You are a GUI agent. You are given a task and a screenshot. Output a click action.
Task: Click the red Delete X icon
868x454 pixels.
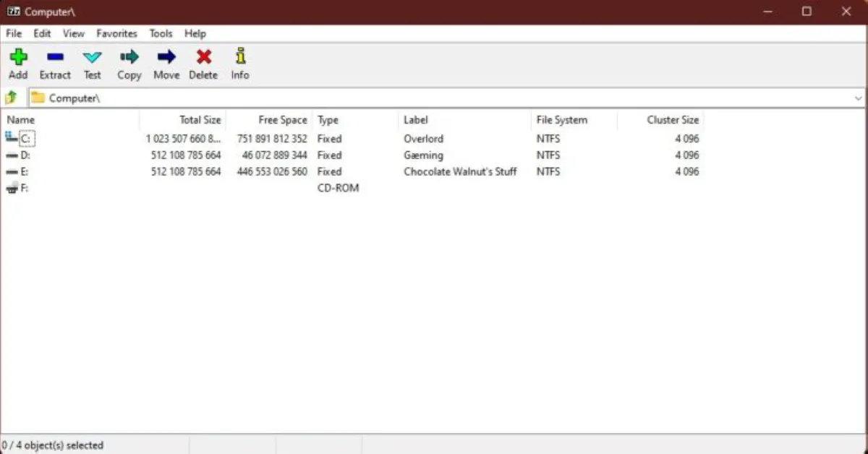click(x=204, y=56)
